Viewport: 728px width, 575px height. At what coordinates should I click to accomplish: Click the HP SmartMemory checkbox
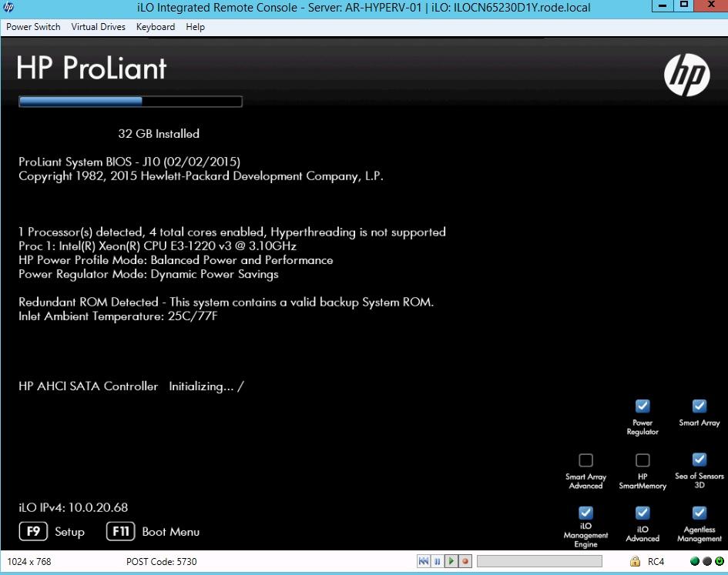pos(642,460)
